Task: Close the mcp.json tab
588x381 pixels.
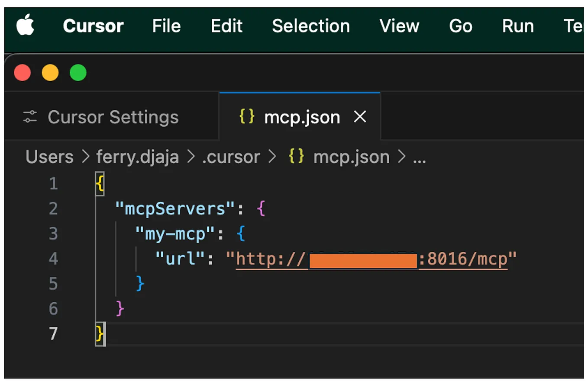Action: coord(361,116)
